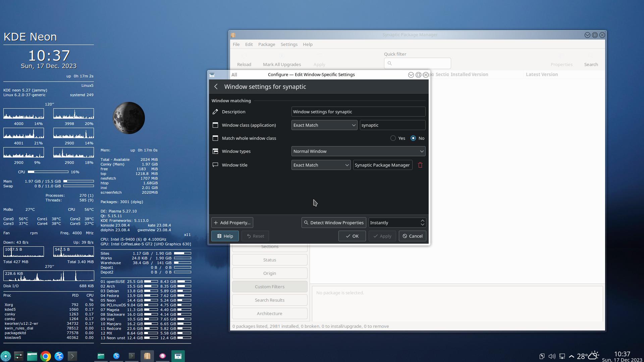This screenshot has height=362, width=644.
Task: Click the back arrow in window settings
Action: 216,86
